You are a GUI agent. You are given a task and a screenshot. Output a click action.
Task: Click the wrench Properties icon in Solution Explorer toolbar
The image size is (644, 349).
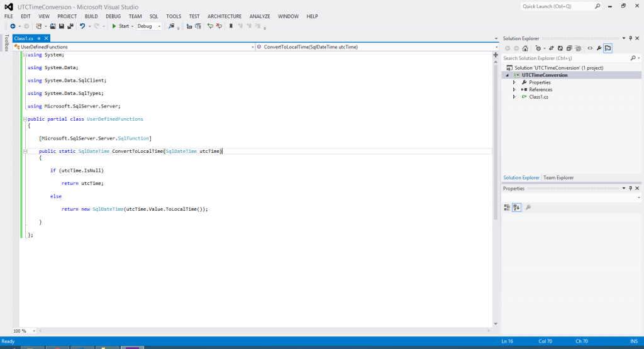point(599,48)
